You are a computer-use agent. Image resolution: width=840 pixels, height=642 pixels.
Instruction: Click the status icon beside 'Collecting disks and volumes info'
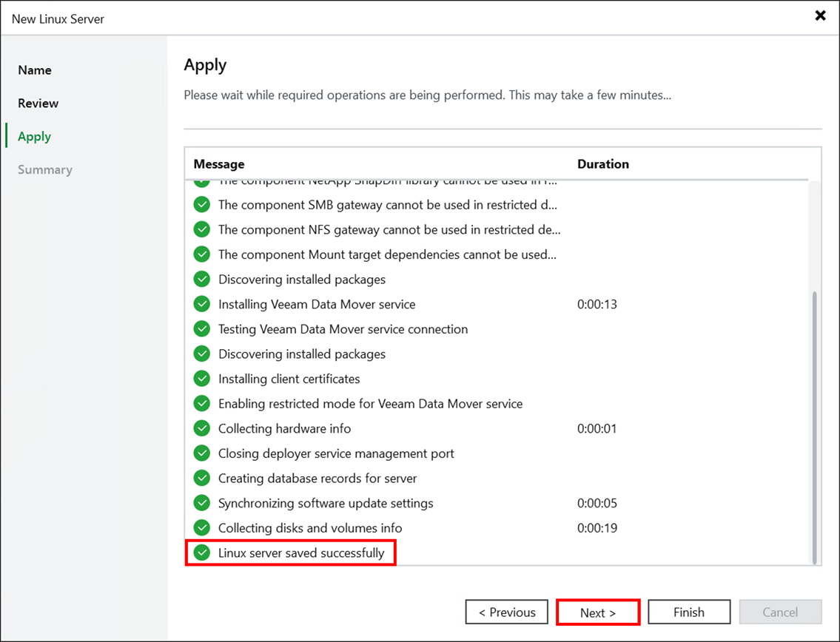tap(201, 528)
